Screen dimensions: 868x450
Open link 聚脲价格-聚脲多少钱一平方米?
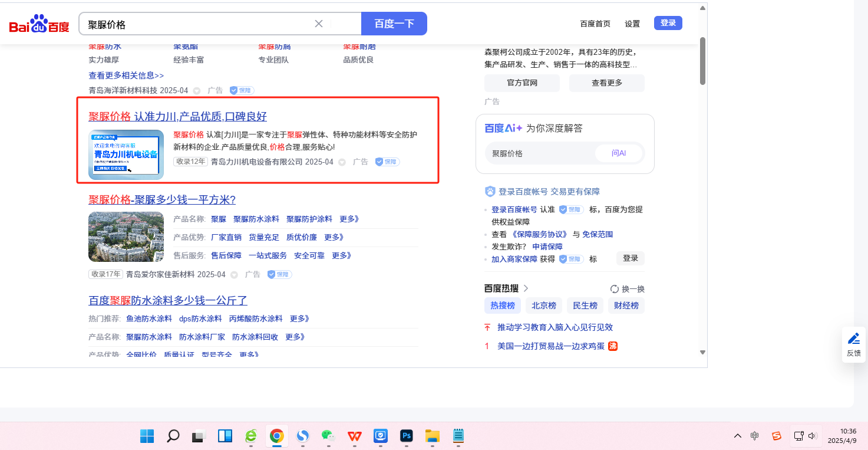[x=162, y=199]
